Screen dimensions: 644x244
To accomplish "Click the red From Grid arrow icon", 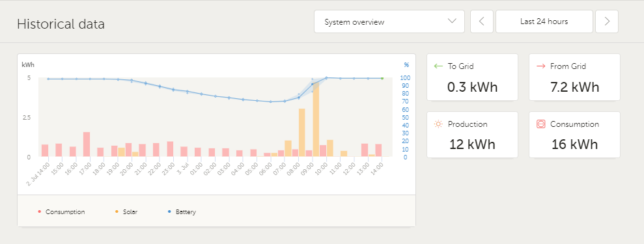I will pyautogui.click(x=540, y=66).
